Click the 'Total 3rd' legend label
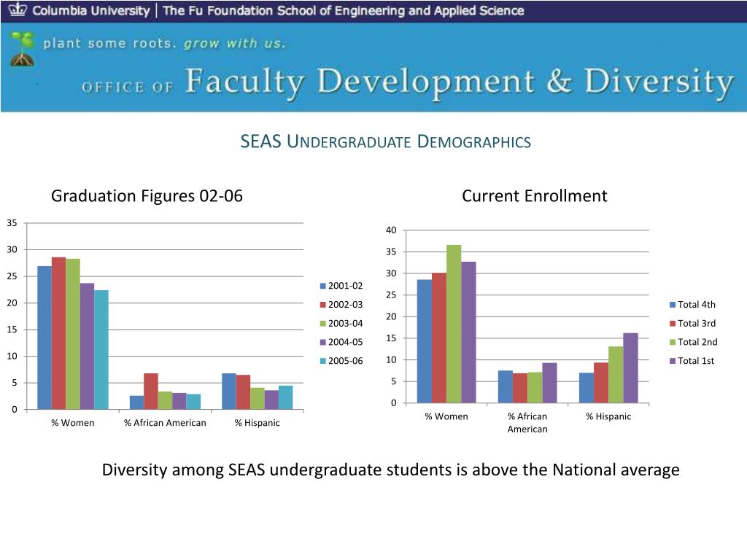This screenshot has width=747, height=560. tap(697, 323)
